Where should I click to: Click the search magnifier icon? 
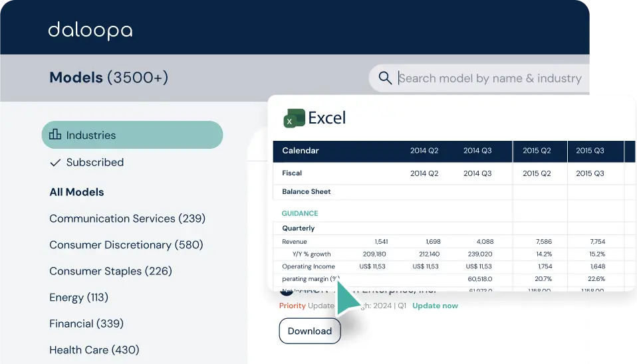click(385, 78)
